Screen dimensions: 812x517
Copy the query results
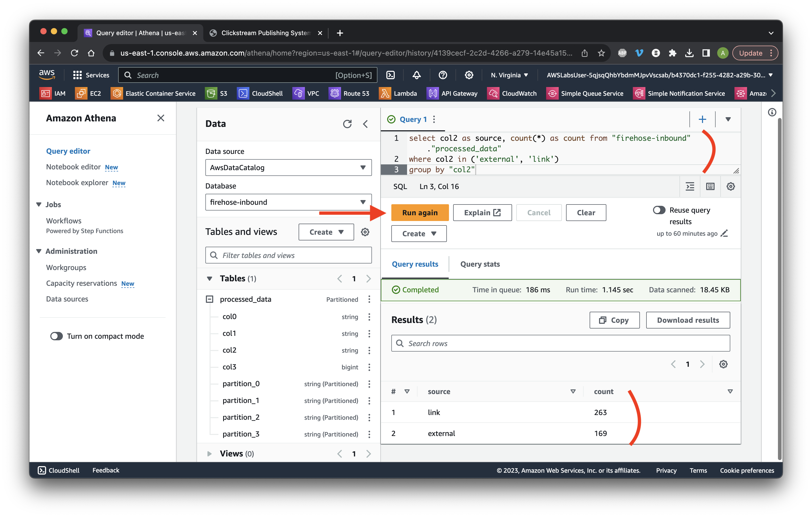pos(614,320)
